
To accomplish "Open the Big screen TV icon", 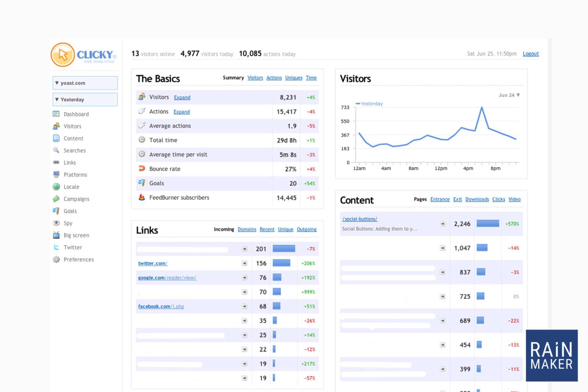I will pos(56,235).
